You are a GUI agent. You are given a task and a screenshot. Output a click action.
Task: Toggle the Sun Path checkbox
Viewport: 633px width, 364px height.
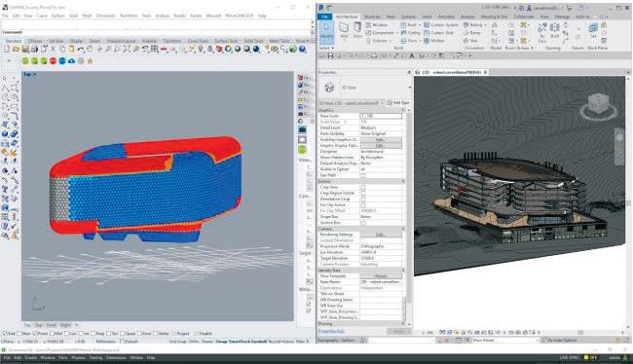(363, 175)
